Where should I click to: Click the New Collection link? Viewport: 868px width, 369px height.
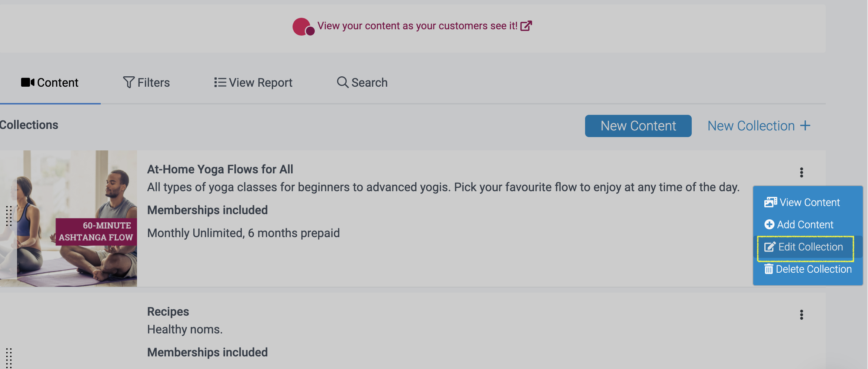coord(751,126)
